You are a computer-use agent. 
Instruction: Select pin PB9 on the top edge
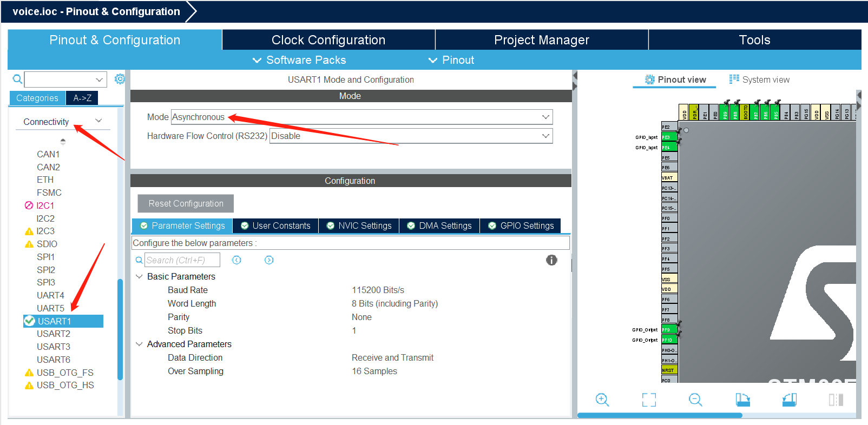tap(725, 112)
